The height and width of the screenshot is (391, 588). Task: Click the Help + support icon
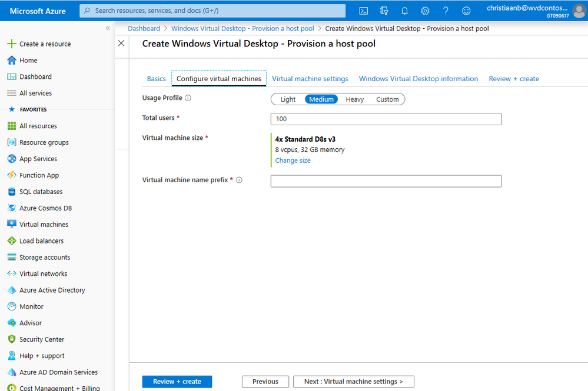click(12, 356)
